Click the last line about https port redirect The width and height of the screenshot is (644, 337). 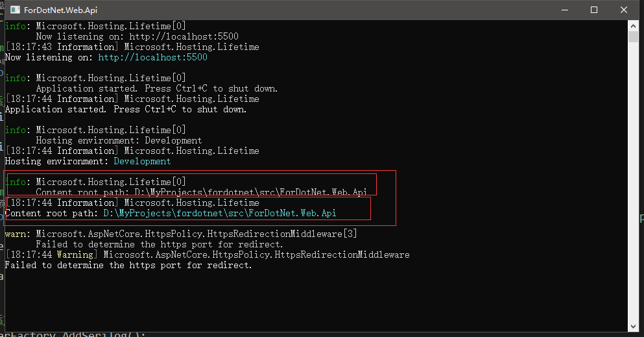tap(128, 266)
